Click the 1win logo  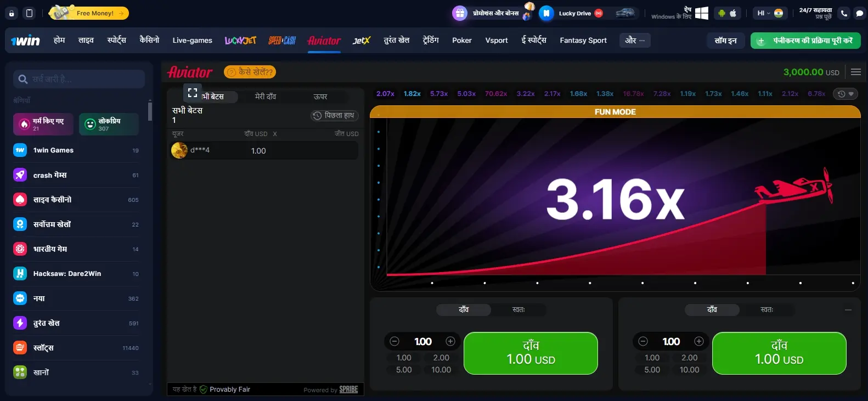point(25,41)
